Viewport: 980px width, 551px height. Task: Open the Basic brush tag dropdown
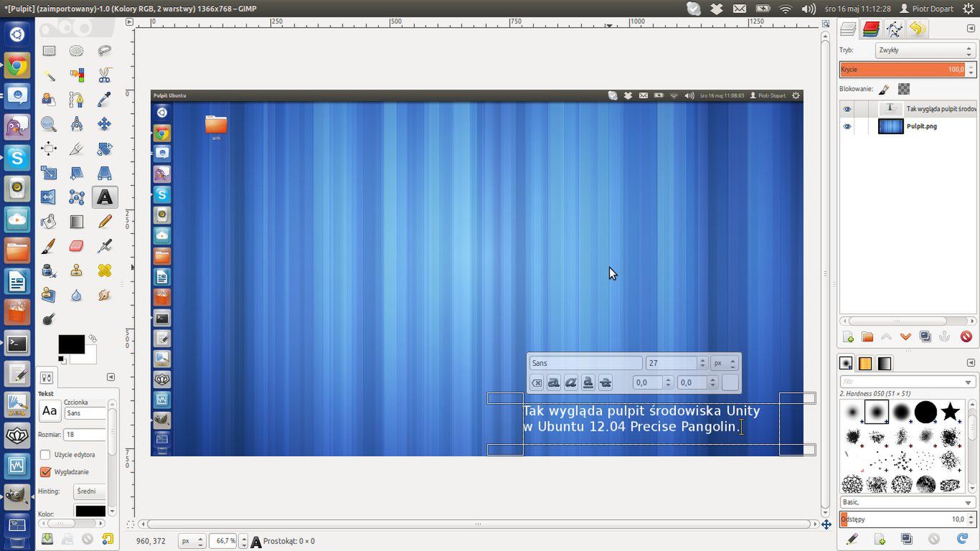click(x=908, y=502)
